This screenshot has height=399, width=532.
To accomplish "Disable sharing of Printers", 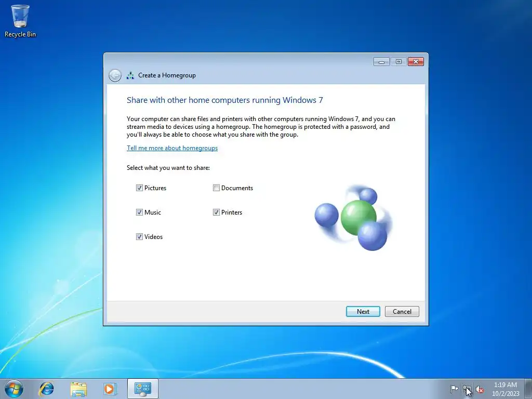I will (x=216, y=212).
